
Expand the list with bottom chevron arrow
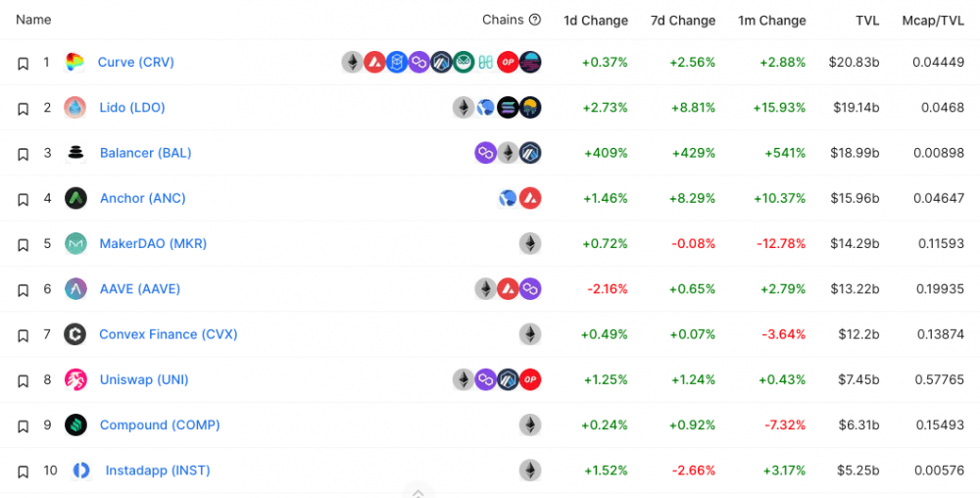[418, 492]
